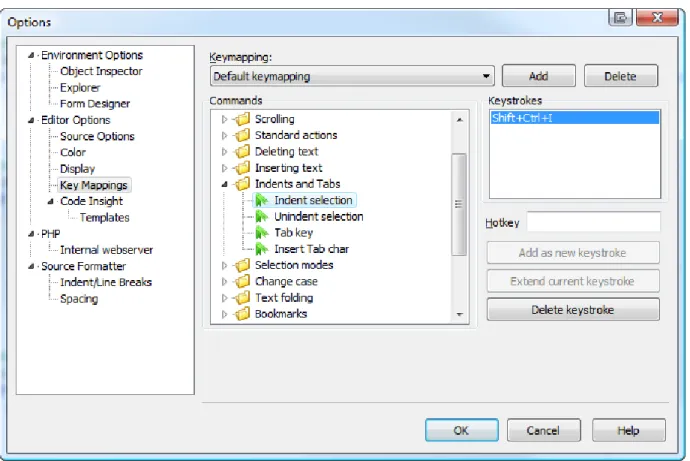Select Templates under Code Insight

pos(104,218)
